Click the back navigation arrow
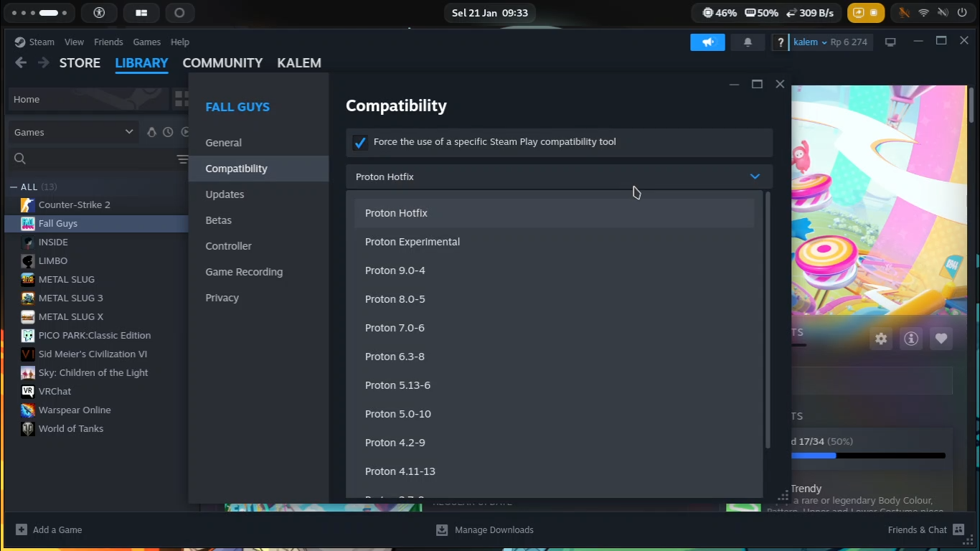This screenshot has height=551, width=980. pyautogui.click(x=21, y=63)
